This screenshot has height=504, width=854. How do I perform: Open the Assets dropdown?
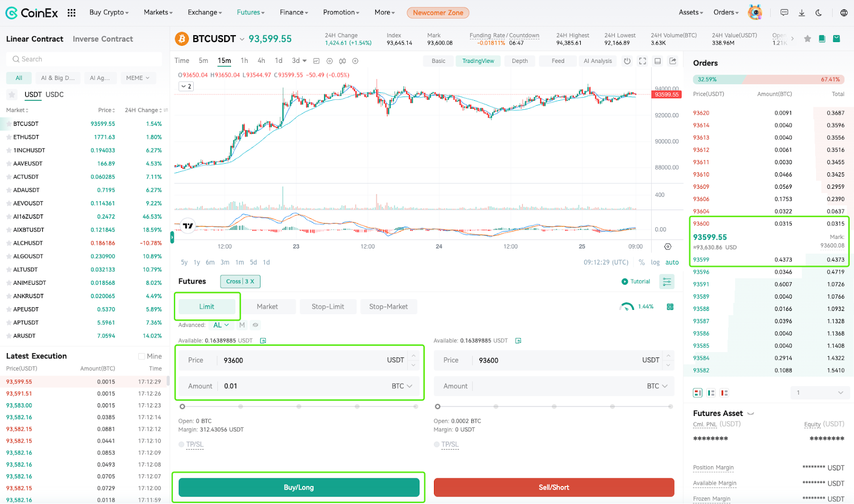pos(691,12)
